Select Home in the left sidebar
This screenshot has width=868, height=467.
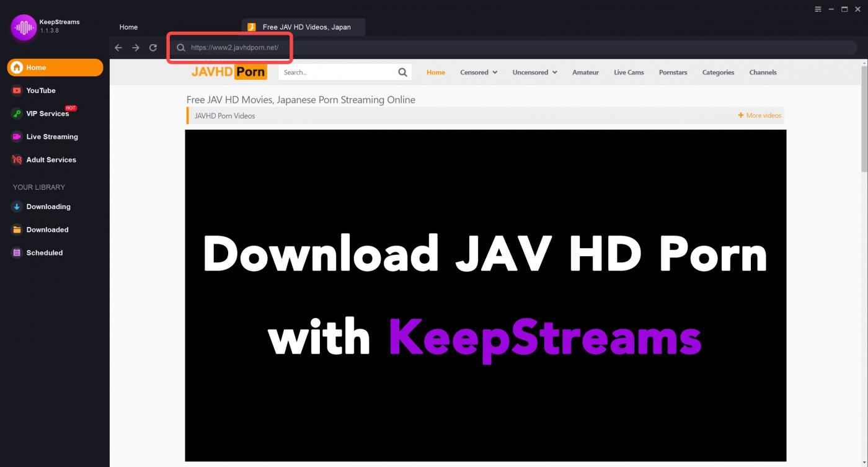[x=55, y=68]
